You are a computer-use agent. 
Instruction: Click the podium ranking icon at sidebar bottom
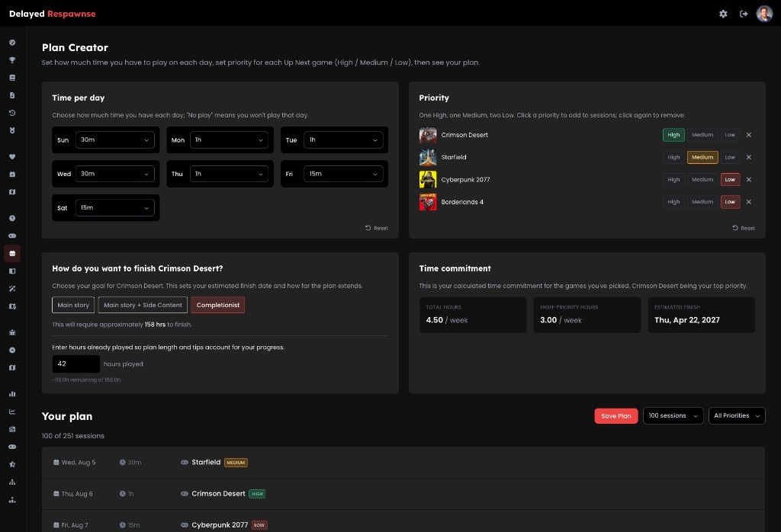tap(12, 500)
